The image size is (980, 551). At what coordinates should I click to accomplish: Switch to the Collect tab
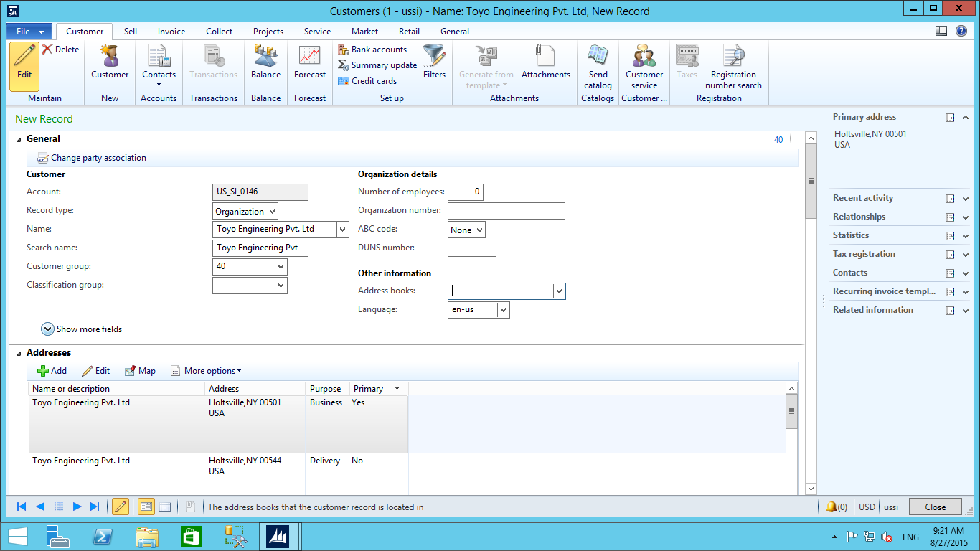(x=219, y=32)
